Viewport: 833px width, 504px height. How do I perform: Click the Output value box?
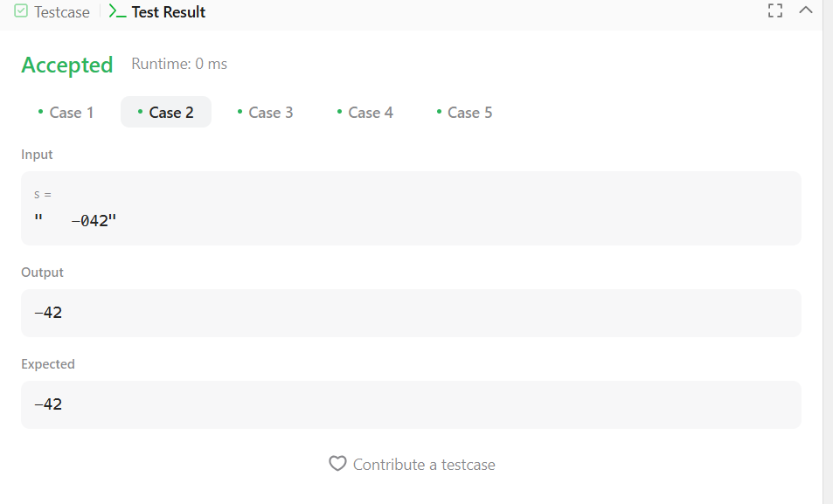(x=411, y=313)
